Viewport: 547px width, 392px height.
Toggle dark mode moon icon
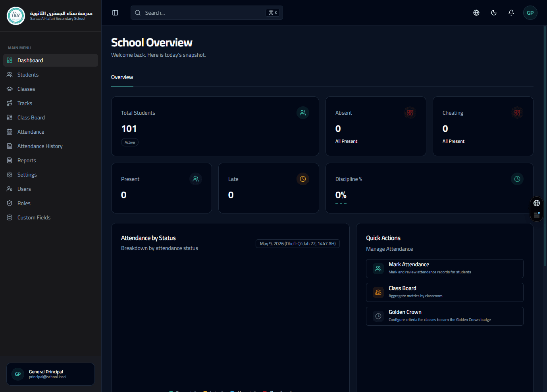coord(494,13)
